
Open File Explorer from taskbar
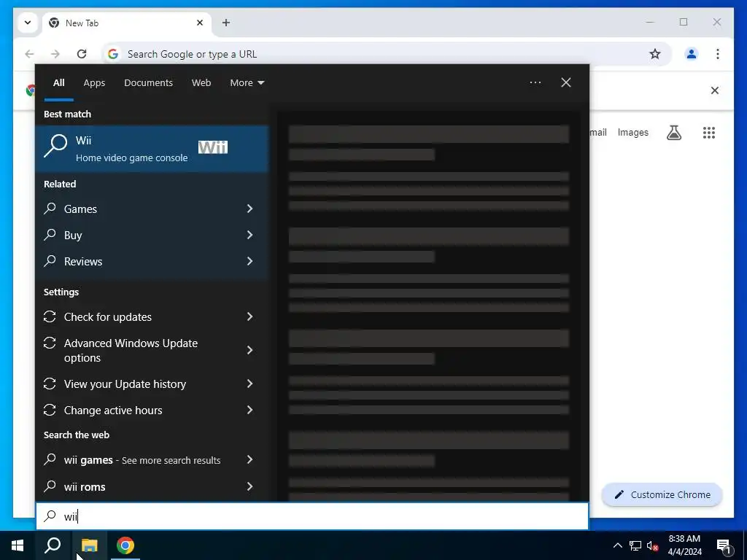click(89, 545)
